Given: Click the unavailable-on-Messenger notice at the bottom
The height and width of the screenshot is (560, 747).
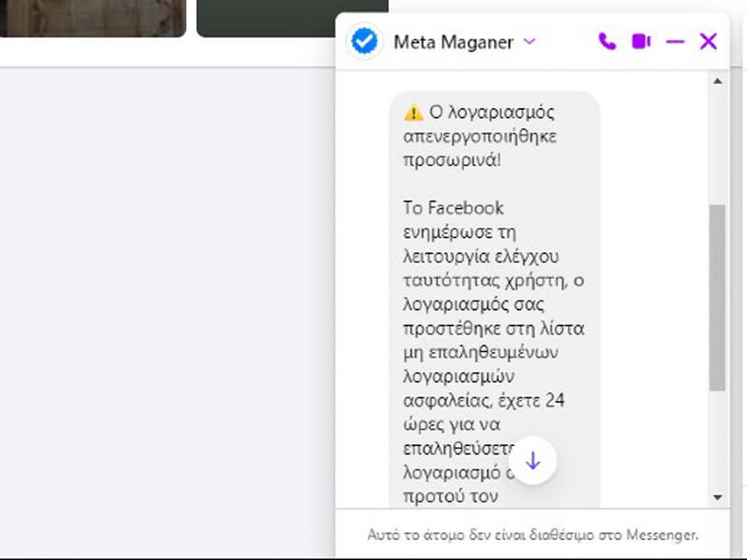Looking at the screenshot, I should [532, 535].
